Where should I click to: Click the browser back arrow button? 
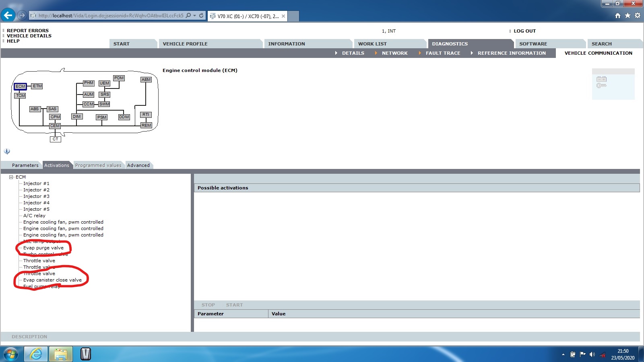[8, 15]
